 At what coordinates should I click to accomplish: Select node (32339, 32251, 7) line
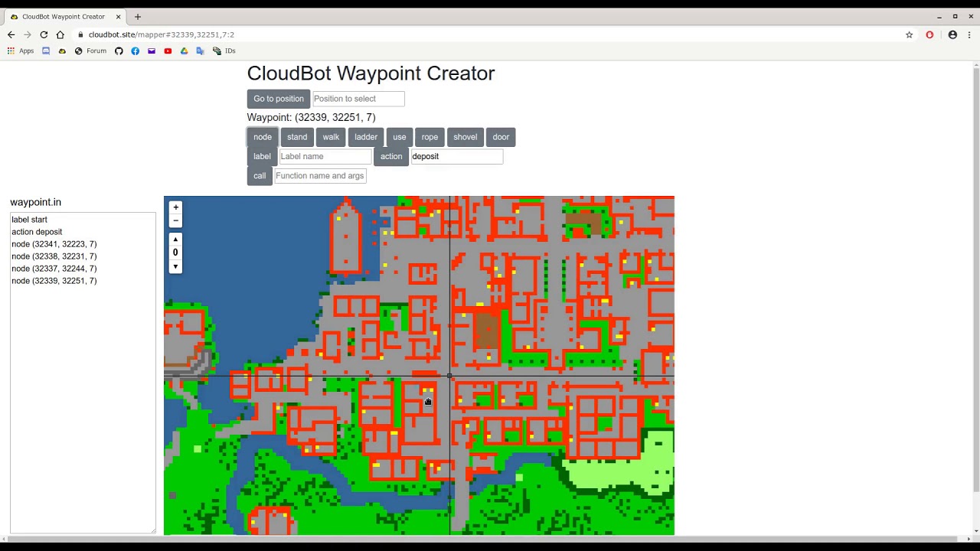[54, 281]
